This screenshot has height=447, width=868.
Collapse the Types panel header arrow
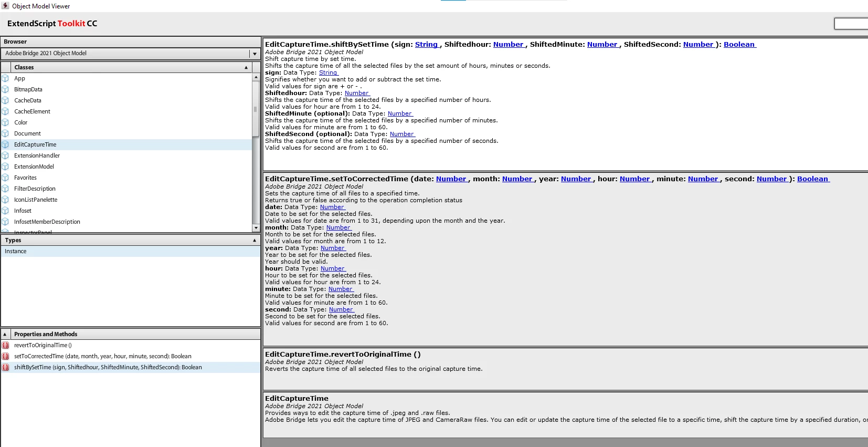[x=255, y=240]
